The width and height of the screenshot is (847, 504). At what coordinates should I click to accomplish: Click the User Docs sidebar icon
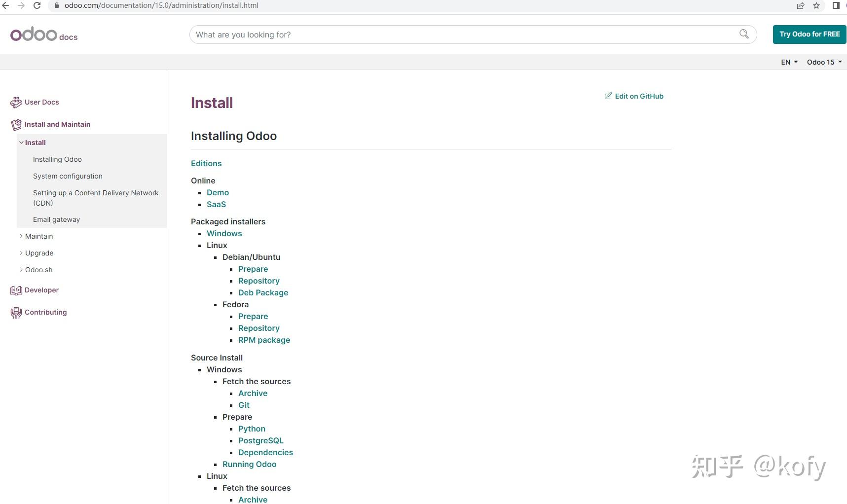tap(16, 102)
